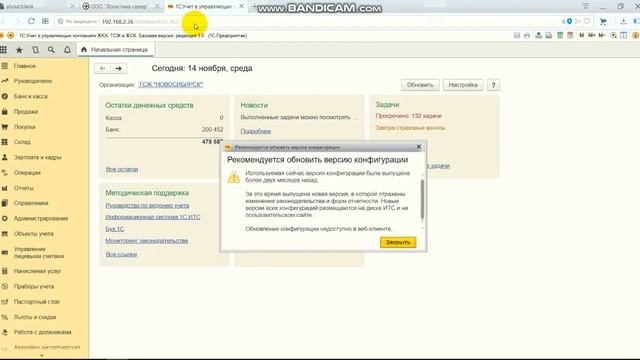This screenshot has width=640, height=360.
Task: Open the Покупки section
Action: (x=24, y=127)
